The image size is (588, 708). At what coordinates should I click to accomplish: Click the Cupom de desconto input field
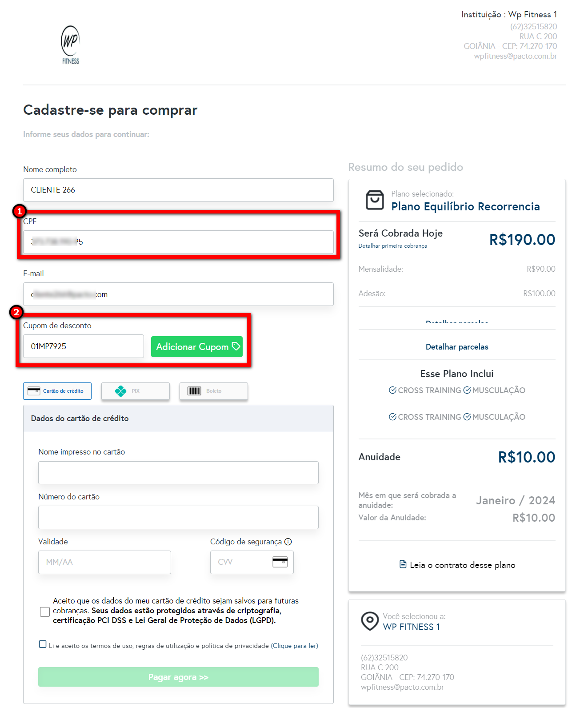click(84, 346)
